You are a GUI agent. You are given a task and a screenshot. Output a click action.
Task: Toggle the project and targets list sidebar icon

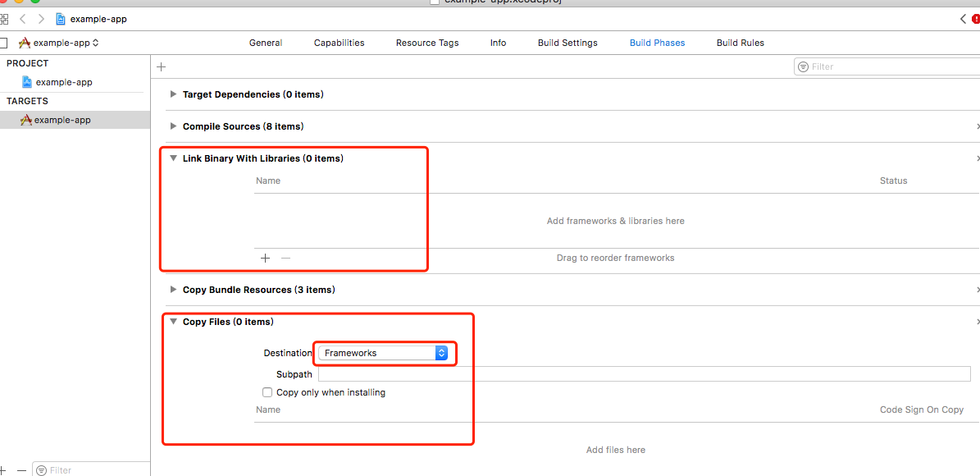(x=3, y=43)
